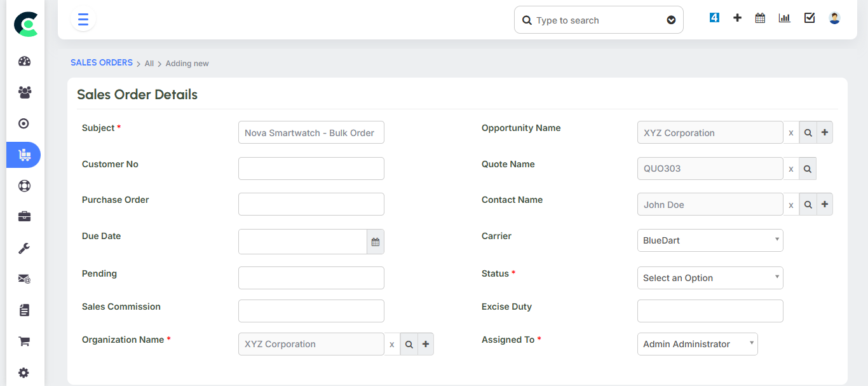This screenshot has width=868, height=386.
Task: Toggle the hamburger menu button
Action: [x=83, y=19]
